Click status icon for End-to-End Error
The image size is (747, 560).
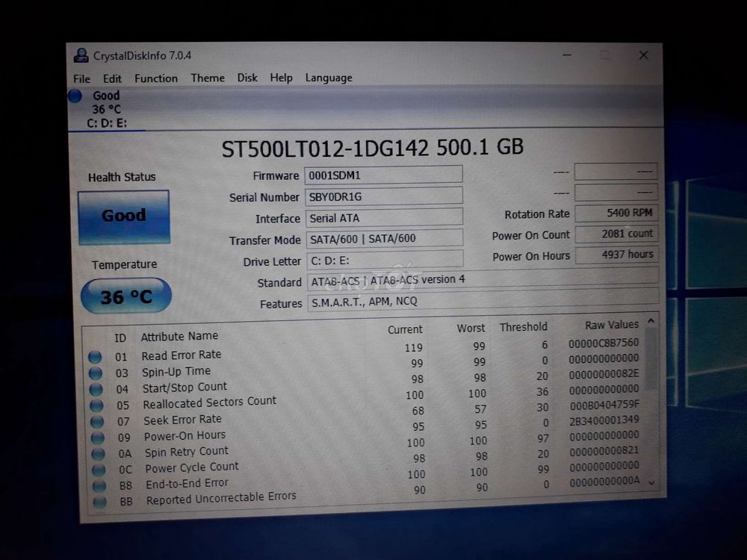(99, 486)
